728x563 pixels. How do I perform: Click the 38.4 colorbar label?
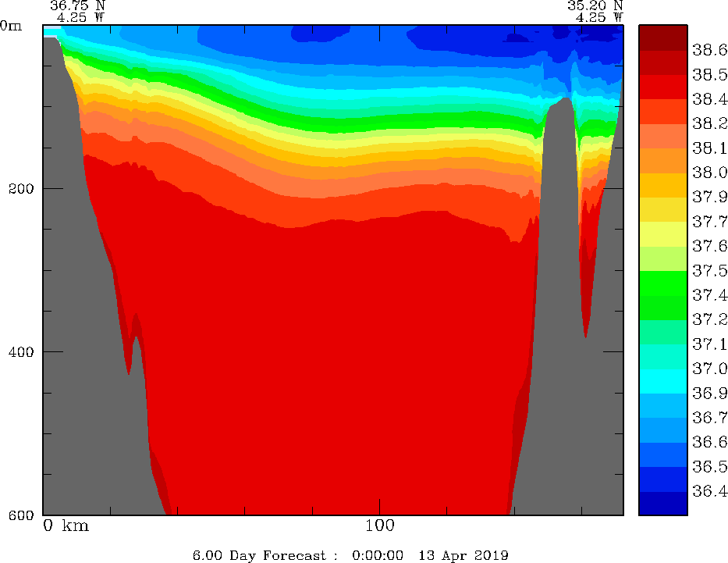tap(709, 99)
